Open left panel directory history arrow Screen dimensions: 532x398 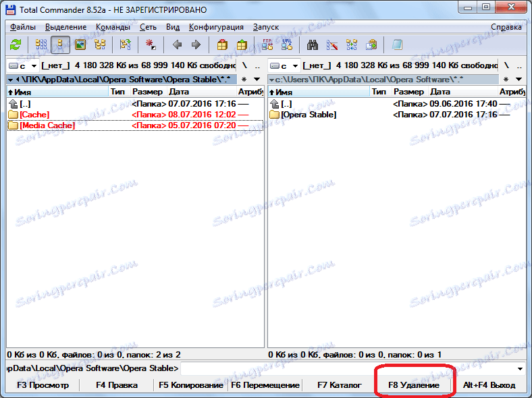[x=257, y=80]
